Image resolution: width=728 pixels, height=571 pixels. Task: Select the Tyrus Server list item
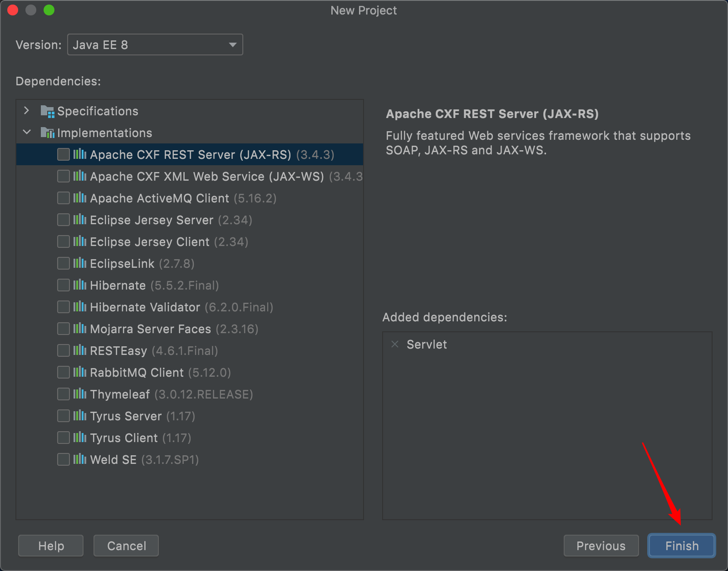coord(126,416)
